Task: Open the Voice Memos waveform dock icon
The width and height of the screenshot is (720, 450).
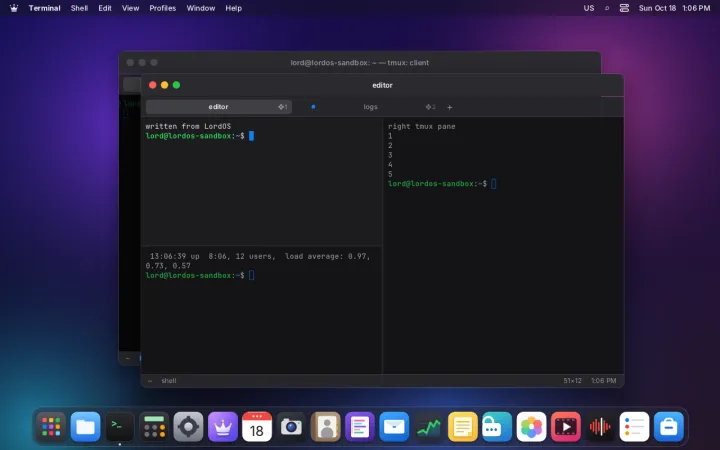Action: click(x=600, y=427)
